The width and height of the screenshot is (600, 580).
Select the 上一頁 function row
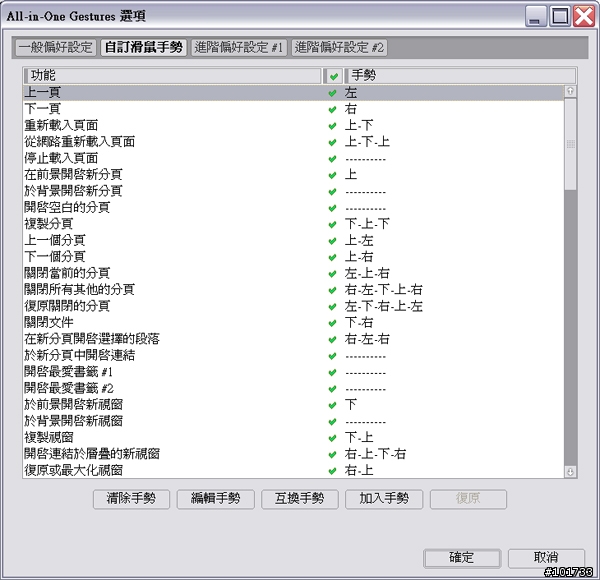click(x=293, y=93)
